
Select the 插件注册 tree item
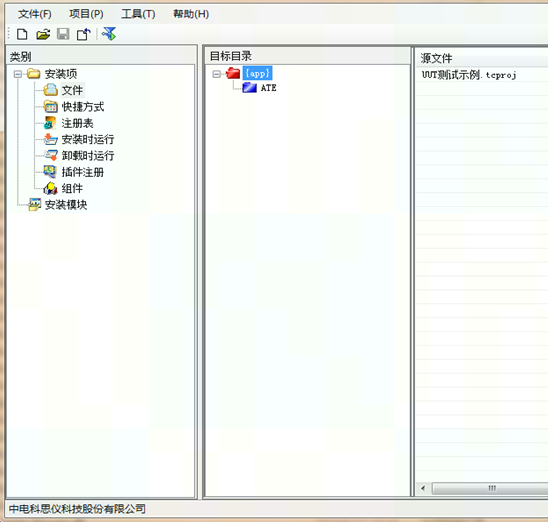coord(82,172)
